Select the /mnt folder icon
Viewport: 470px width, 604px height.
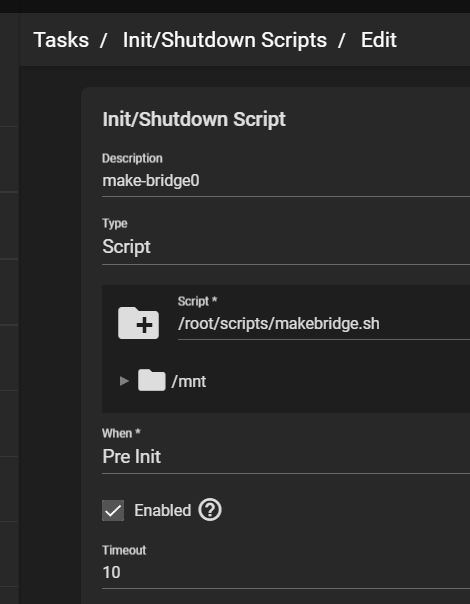click(152, 380)
